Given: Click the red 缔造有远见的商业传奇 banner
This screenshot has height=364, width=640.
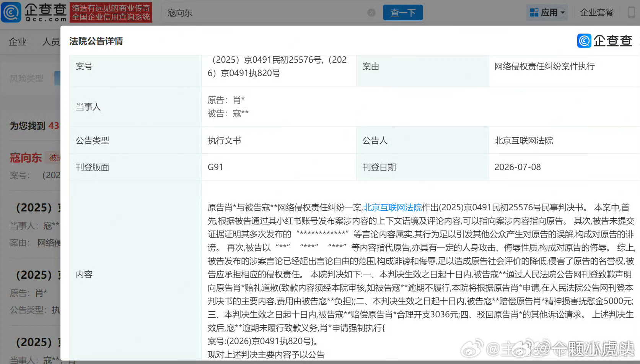Looking at the screenshot, I should coord(111,12).
